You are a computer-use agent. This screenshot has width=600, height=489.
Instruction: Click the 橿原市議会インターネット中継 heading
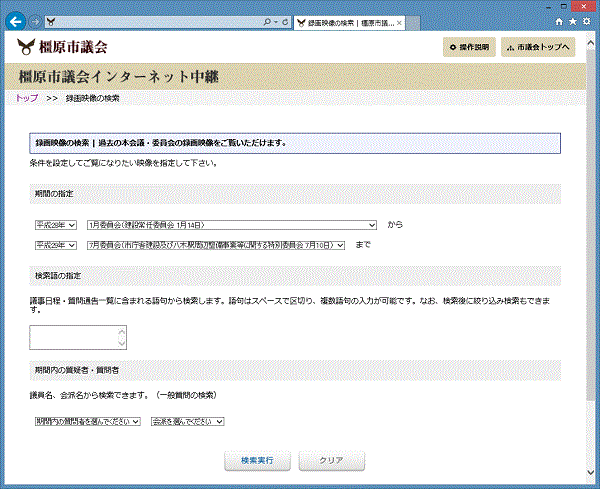(x=119, y=77)
